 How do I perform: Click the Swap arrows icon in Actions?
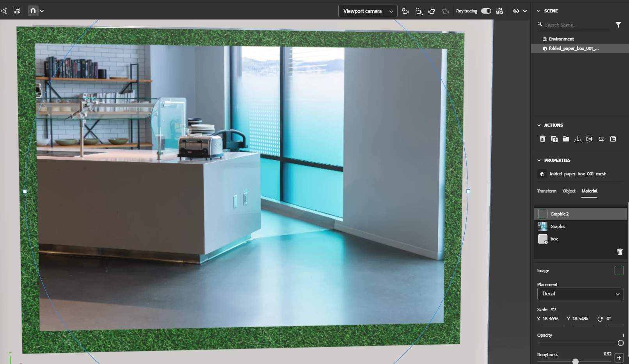[x=601, y=139]
